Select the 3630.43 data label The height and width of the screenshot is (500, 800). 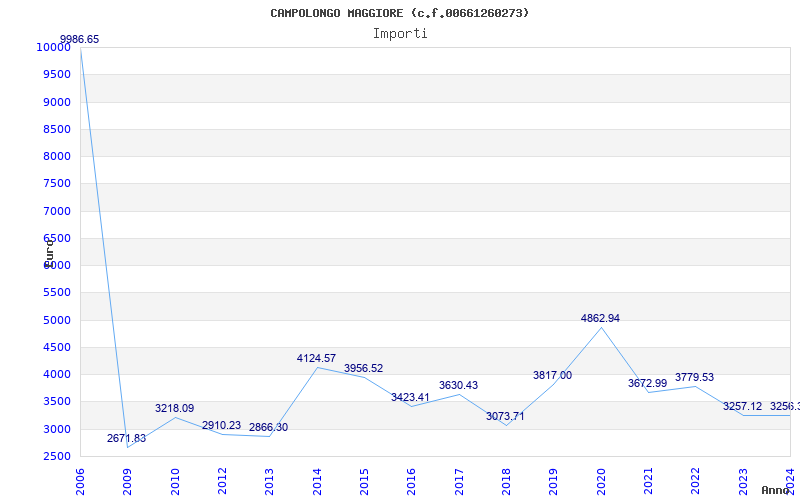(458, 386)
